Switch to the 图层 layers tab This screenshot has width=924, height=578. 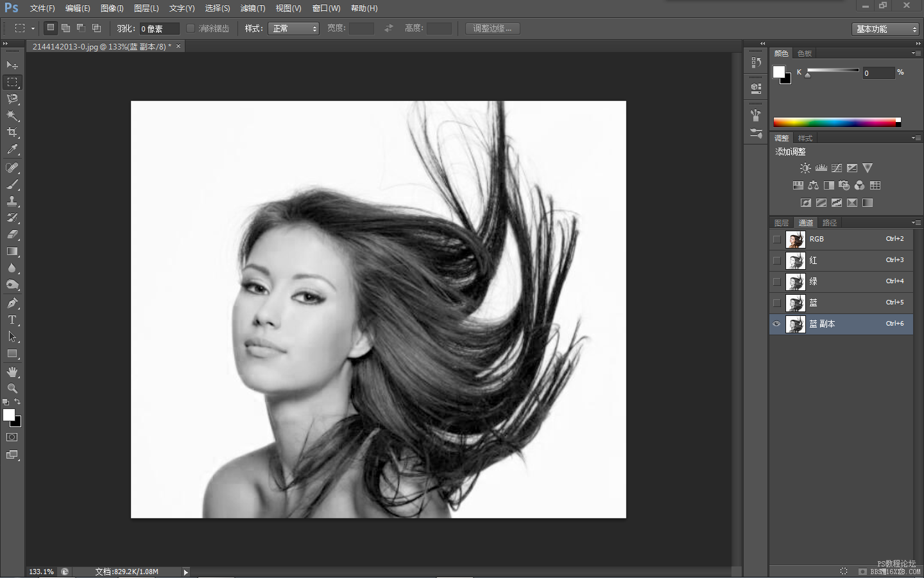[782, 223]
